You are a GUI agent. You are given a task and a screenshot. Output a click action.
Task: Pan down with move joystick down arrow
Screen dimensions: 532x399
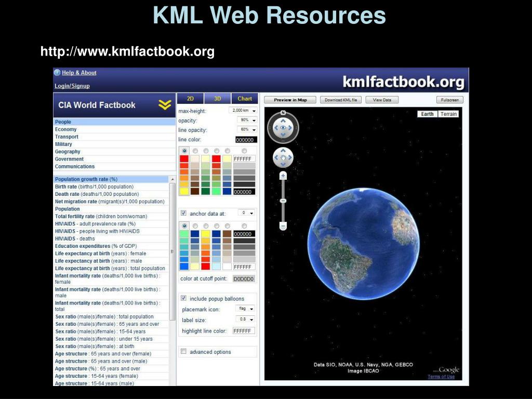click(283, 165)
